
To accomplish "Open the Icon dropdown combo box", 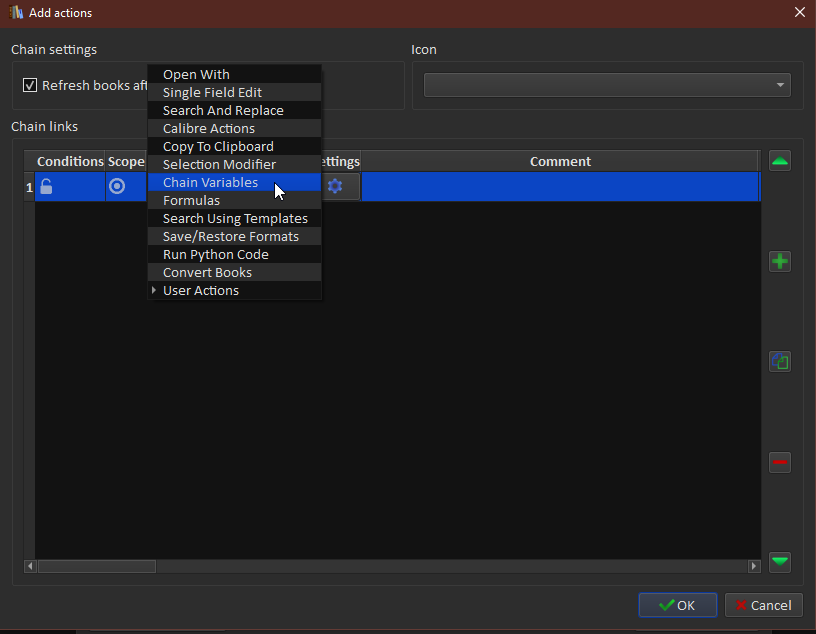I will [x=607, y=85].
